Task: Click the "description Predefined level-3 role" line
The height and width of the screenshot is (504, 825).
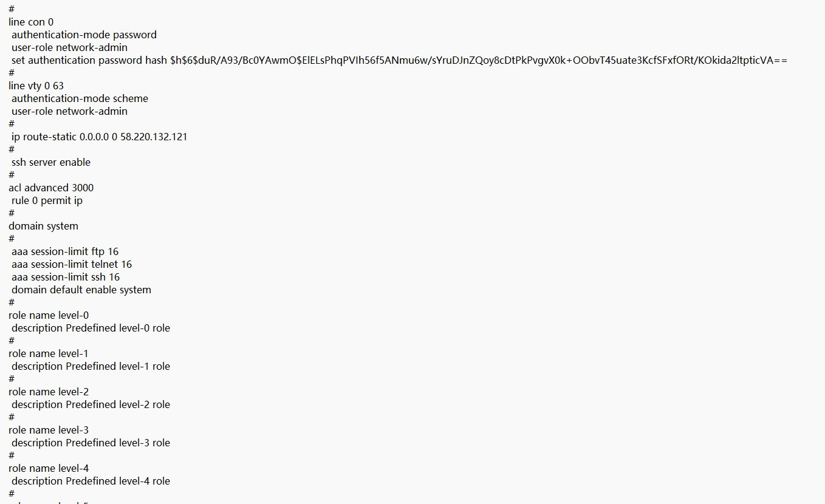Action: click(91, 443)
